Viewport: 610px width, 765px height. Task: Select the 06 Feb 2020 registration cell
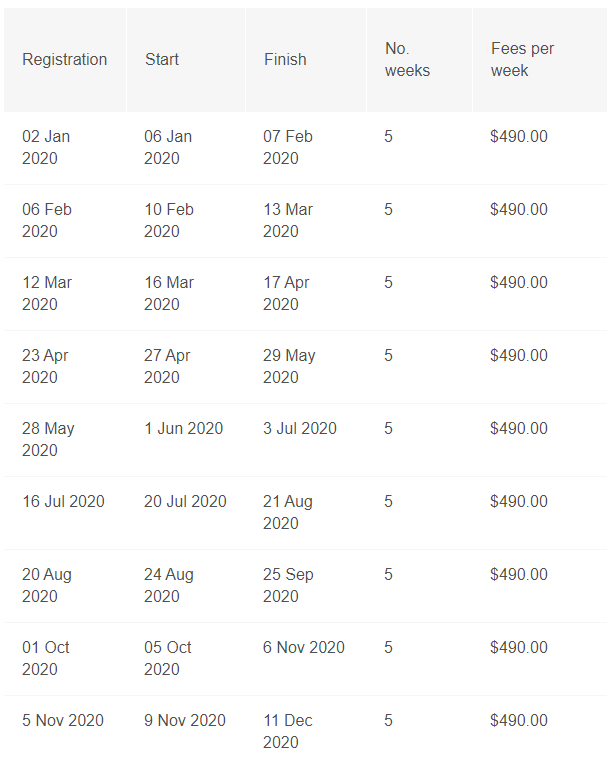[47, 220]
